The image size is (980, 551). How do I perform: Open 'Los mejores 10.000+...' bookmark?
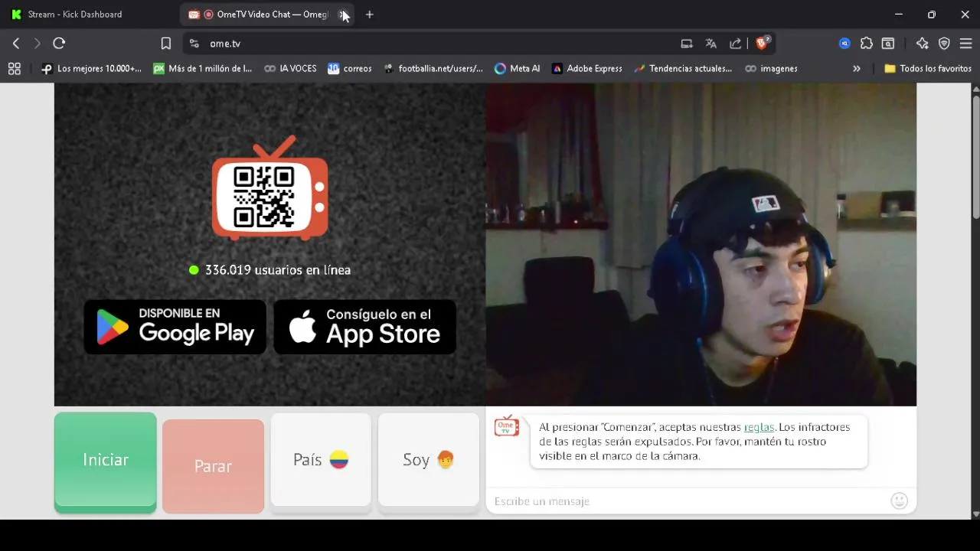[x=91, y=69]
